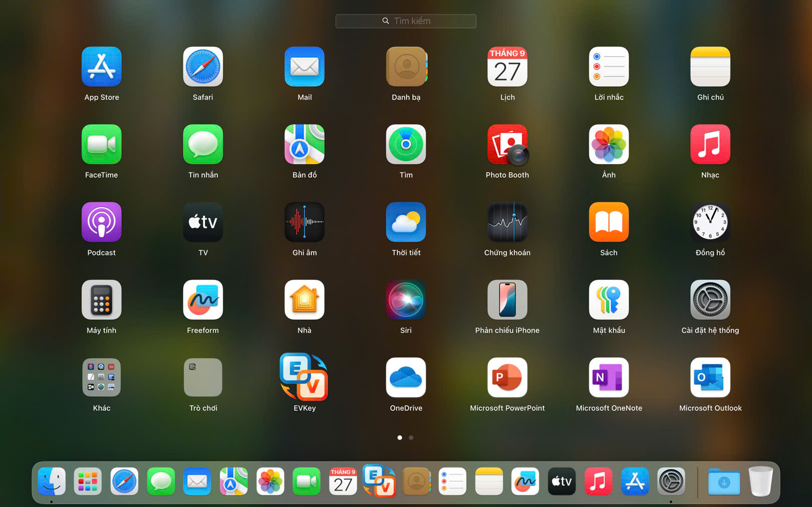
Task: Open Microsoft Outlook
Action: pos(710,378)
